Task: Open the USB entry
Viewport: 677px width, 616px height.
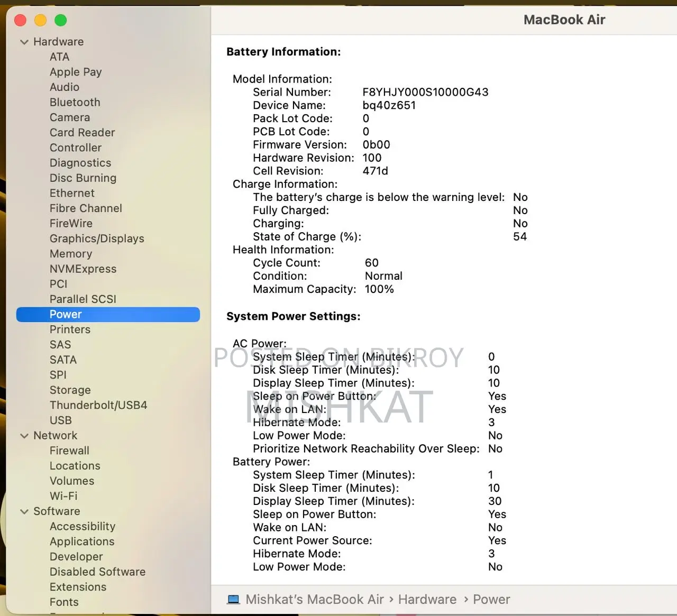Action: [61, 420]
